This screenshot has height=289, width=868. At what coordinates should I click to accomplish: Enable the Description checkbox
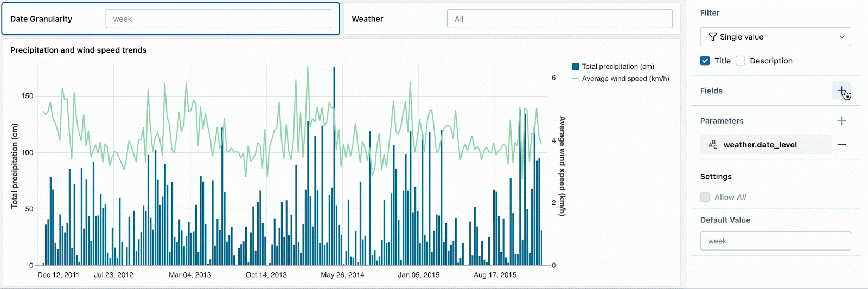tap(741, 61)
